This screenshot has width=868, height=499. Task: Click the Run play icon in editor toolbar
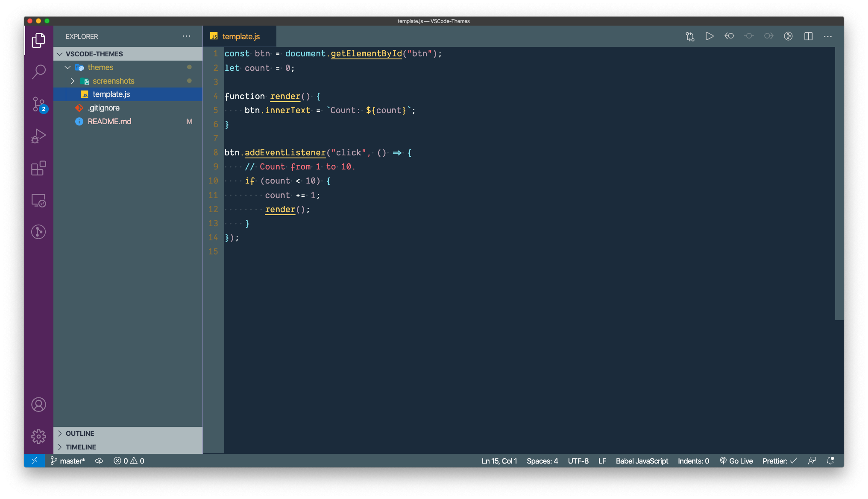coord(710,36)
